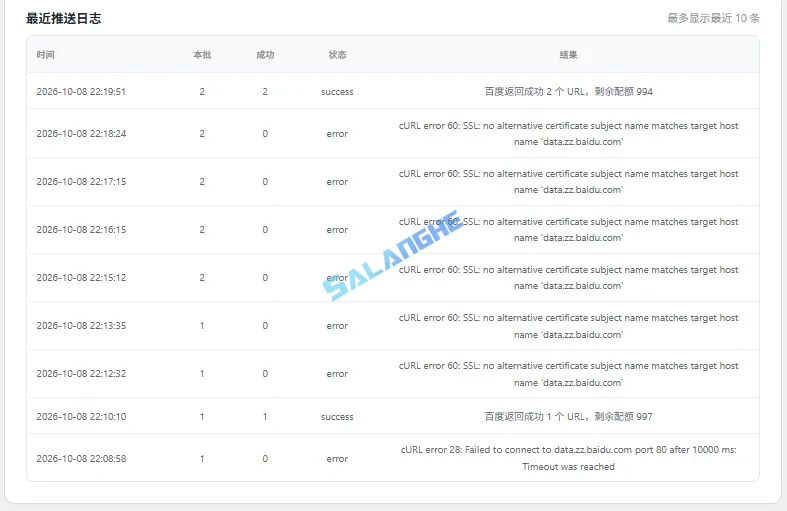Select timestamp 2026-10-08 22:16:15

[81, 229]
